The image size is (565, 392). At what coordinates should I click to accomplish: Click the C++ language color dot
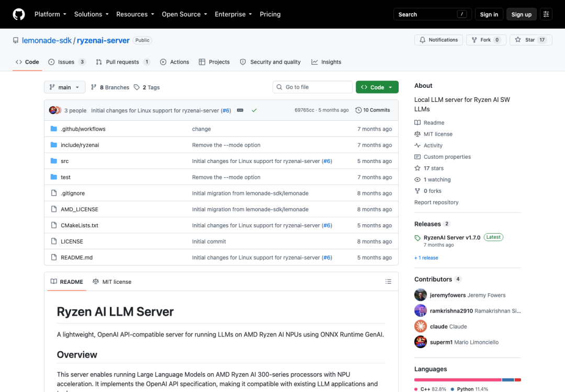[416, 389]
